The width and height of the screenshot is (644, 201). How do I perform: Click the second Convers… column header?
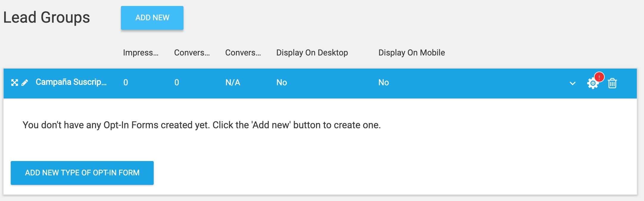click(243, 53)
